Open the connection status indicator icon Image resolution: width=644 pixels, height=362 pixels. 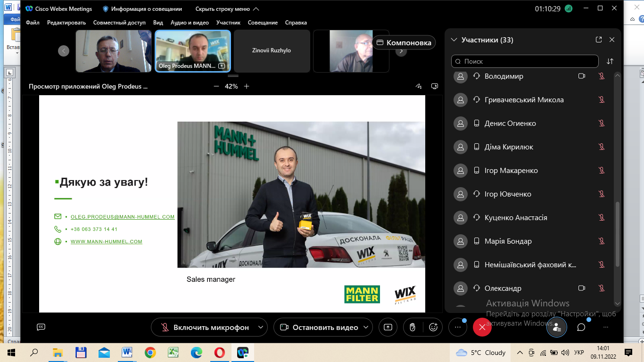(569, 8)
